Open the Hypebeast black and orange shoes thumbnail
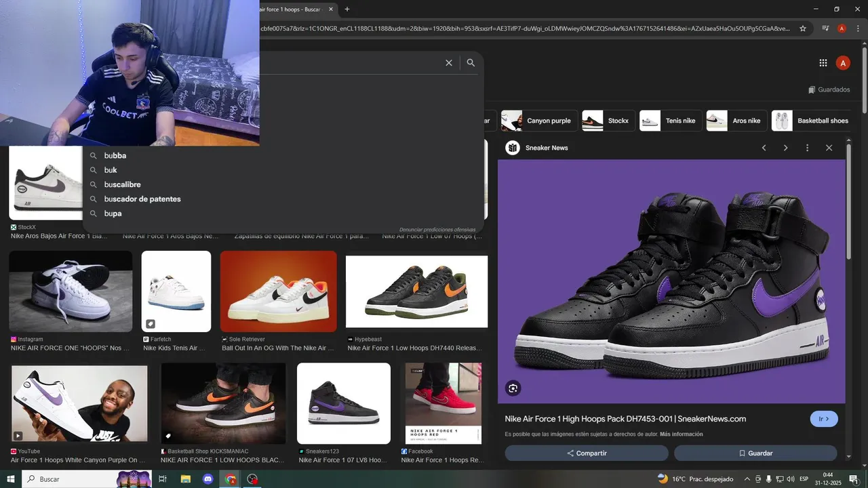The image size is (868, 488). coord(416,291)
